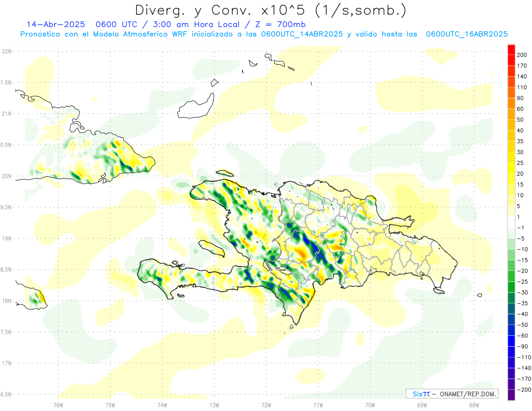This screenshot has height=411, width=532.
Task: Click the '76W' longitude axis label
Action: (x=58, y=405)
